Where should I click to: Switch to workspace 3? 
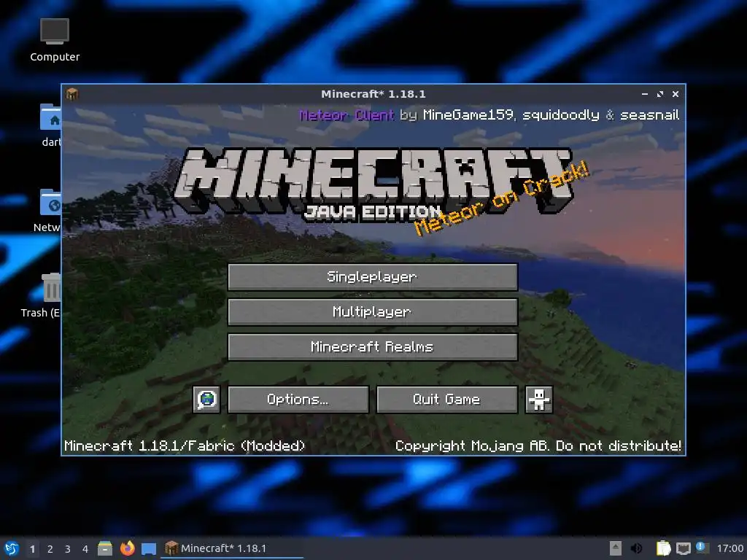pyautogui.click(x=68, y=548)
